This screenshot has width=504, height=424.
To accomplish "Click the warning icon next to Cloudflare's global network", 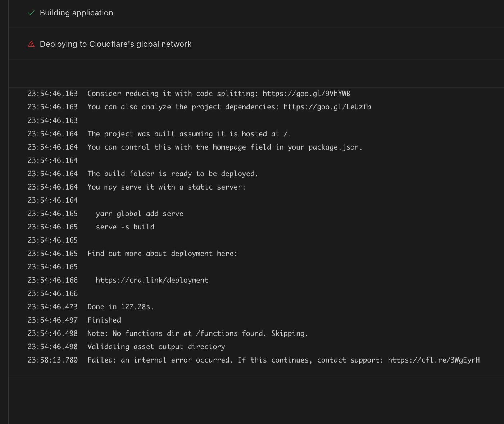I will click(31, 44).
